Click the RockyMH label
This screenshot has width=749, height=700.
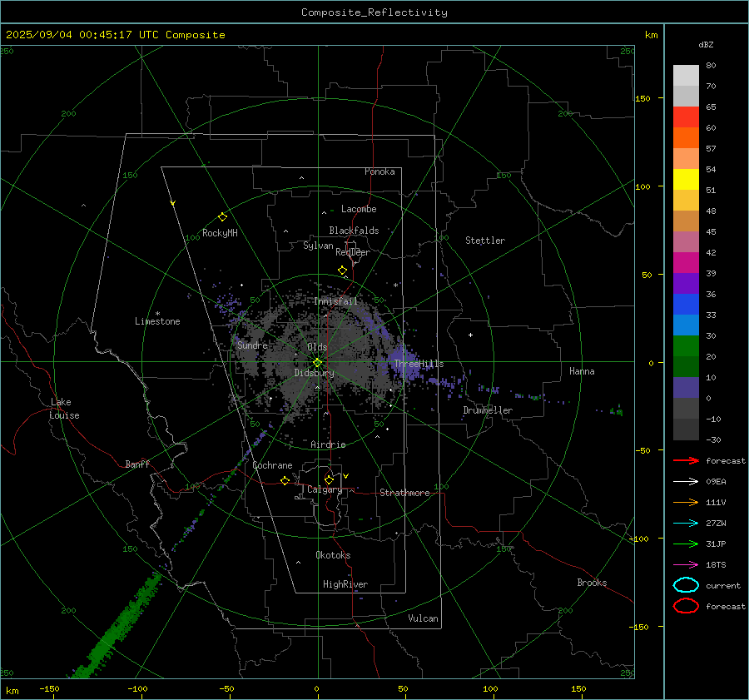(220, 233)
